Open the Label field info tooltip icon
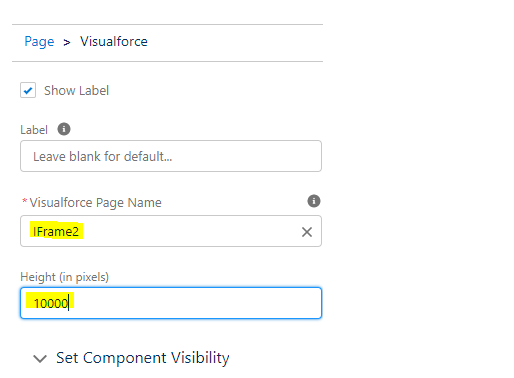The image size is (514, 378). (x=64, y=129)
